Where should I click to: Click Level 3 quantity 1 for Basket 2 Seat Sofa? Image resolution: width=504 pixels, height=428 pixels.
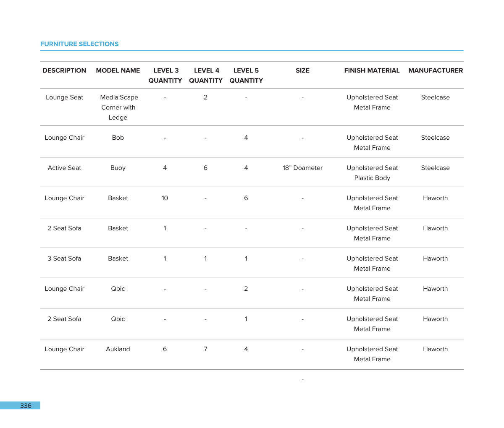pyautogui.click(x=165, y=228)
